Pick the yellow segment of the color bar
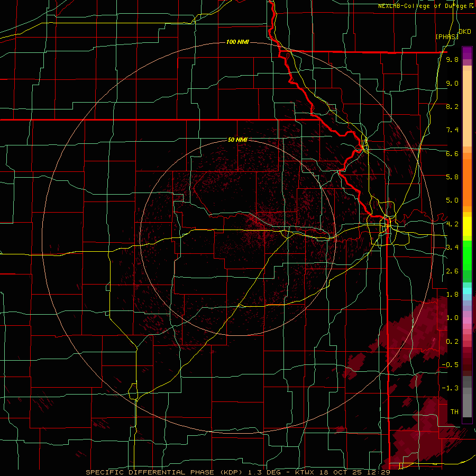The height and width of the screenshot is (476, 476). point(467,226)
